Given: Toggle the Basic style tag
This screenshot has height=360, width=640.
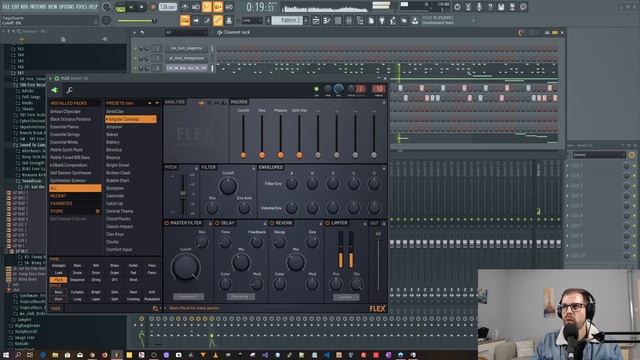Looking at the screenshot, I should click(x=58, y=292).
